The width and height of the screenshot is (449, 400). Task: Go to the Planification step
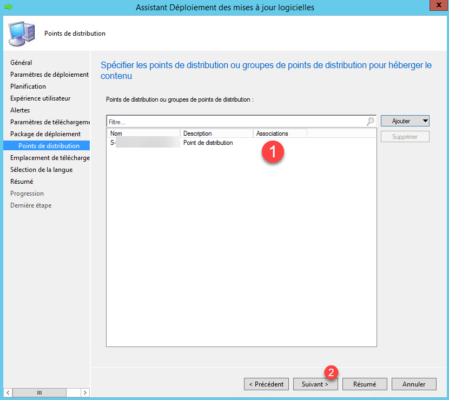(x=28, y=86)
